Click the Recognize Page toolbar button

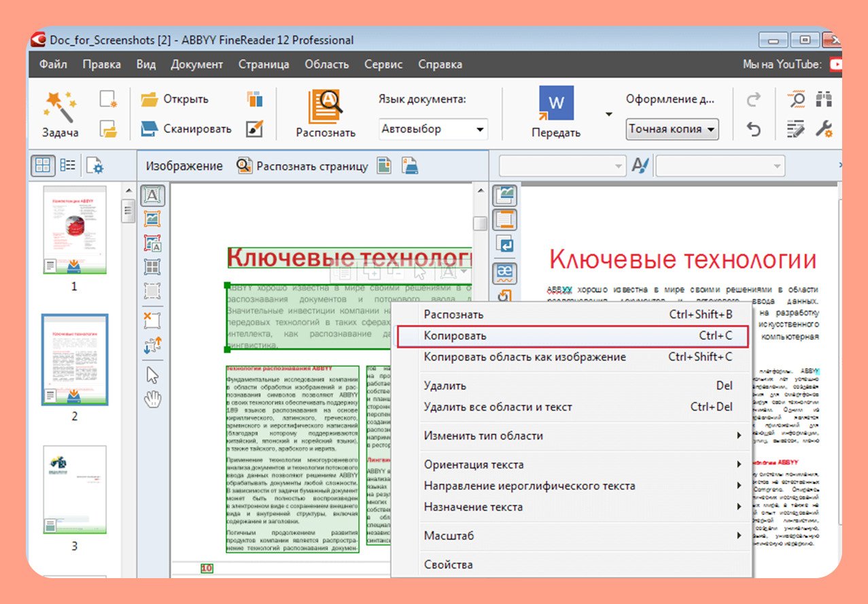302,166
